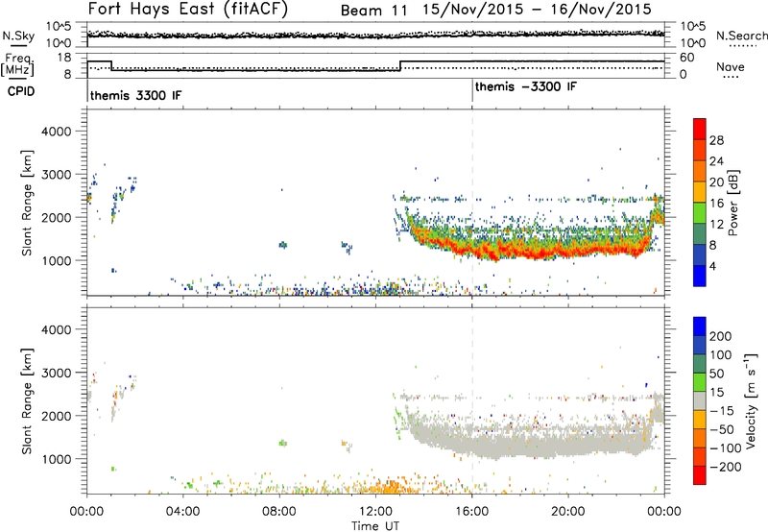768x532 pixels.
Task: Click the 'CPID' row label
Action: [x=21, y=91]
